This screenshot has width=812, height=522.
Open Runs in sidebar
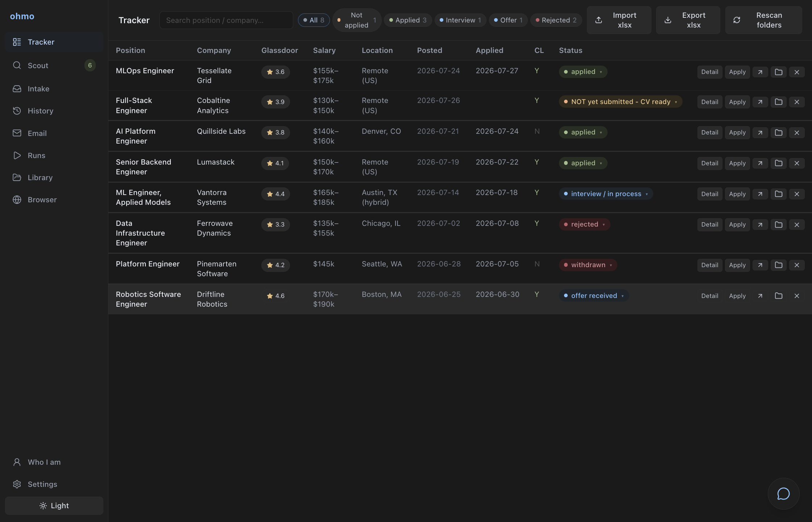(54, 156)
